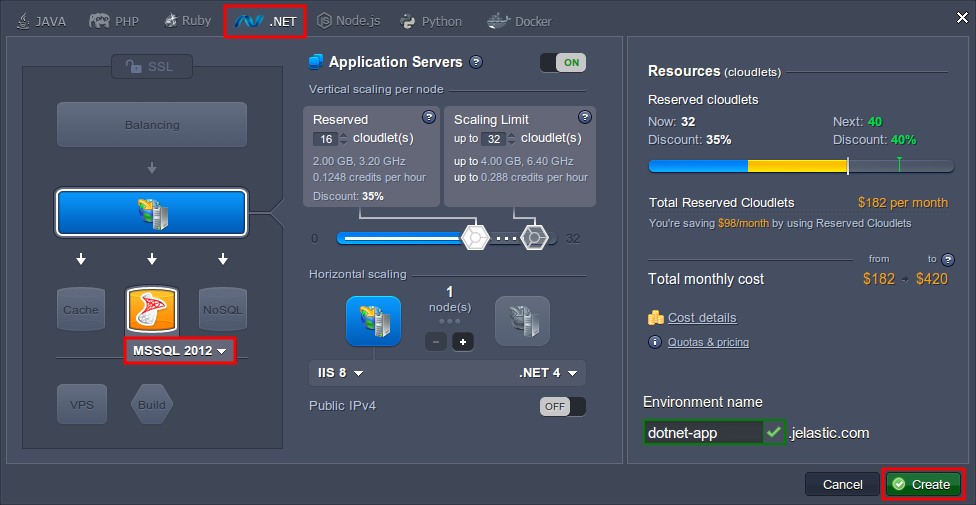This screenshot has width=976, height=505.
Task: Open Quotas & pricing link
Action: coord(708,342)
